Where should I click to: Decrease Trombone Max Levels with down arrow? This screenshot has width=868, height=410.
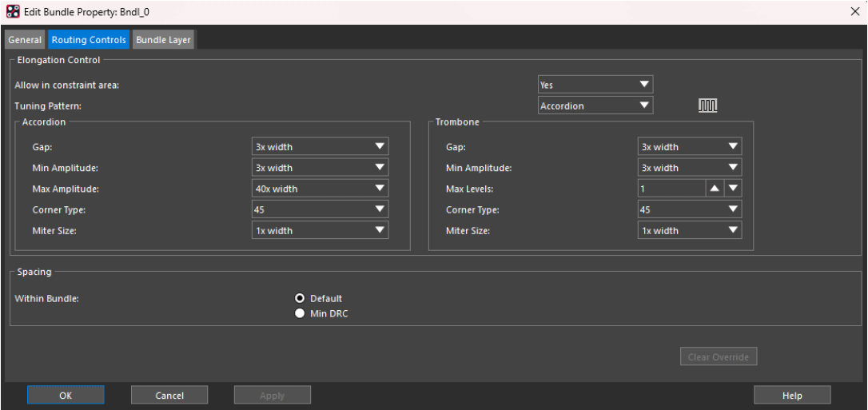[x=732, y=189]
